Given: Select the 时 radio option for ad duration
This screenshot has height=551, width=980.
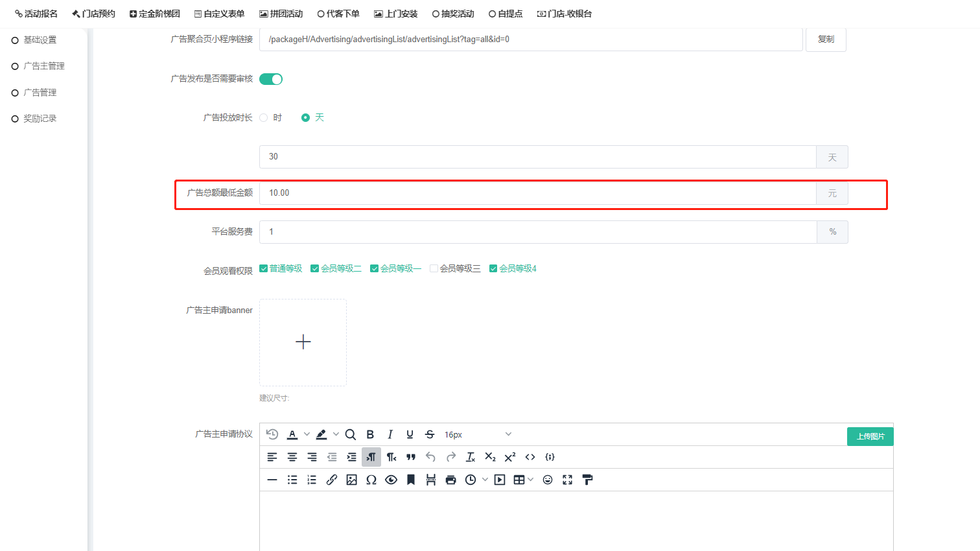Looking at the screenshot, I should coord(264,118).
